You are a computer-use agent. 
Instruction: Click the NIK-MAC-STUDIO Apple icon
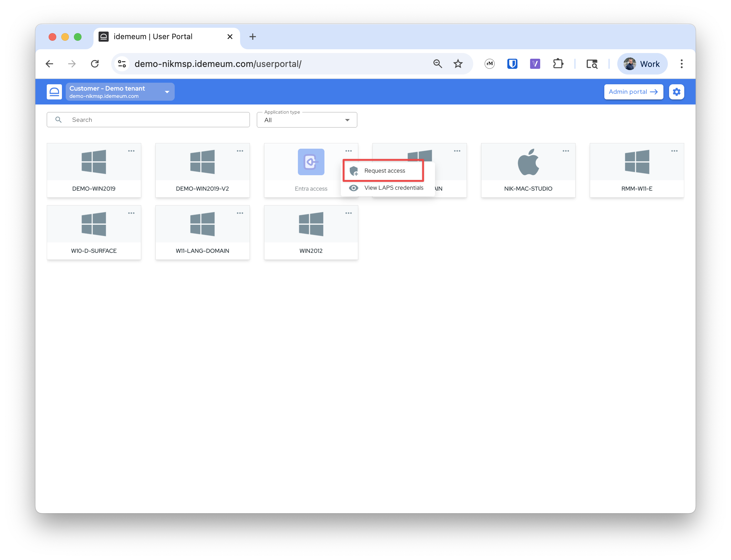click(528, 162)
